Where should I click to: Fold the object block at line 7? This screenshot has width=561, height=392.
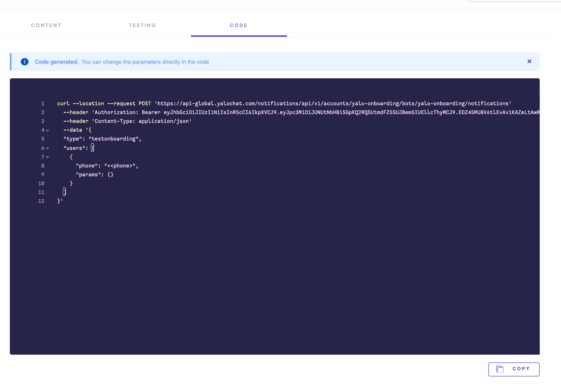coord(47,157)
